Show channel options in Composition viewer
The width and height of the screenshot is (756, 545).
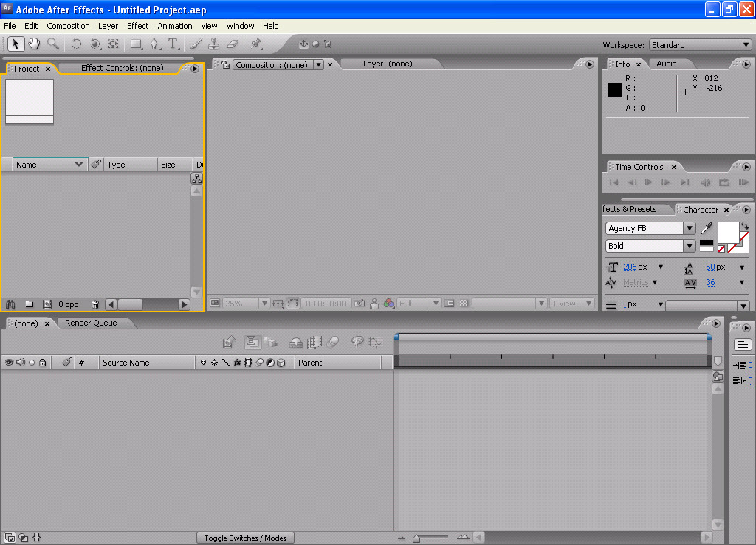click(x=388, y=304)
